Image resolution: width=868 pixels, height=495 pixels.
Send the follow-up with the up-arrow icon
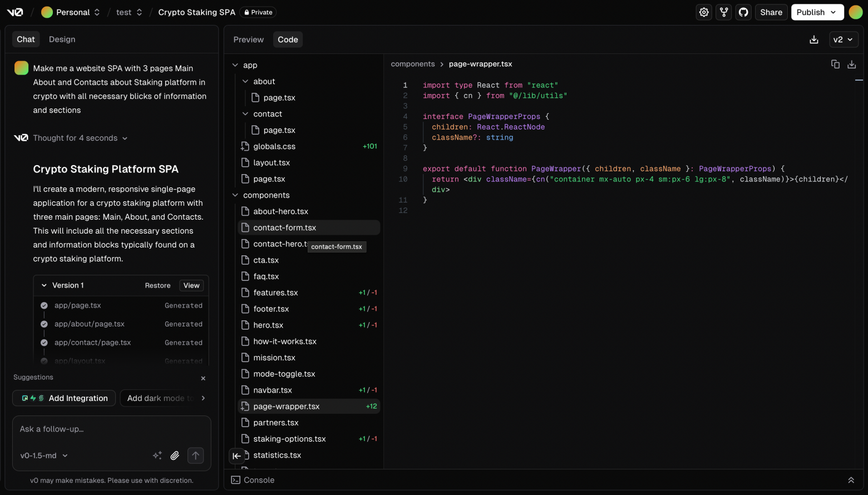(195, 456)
